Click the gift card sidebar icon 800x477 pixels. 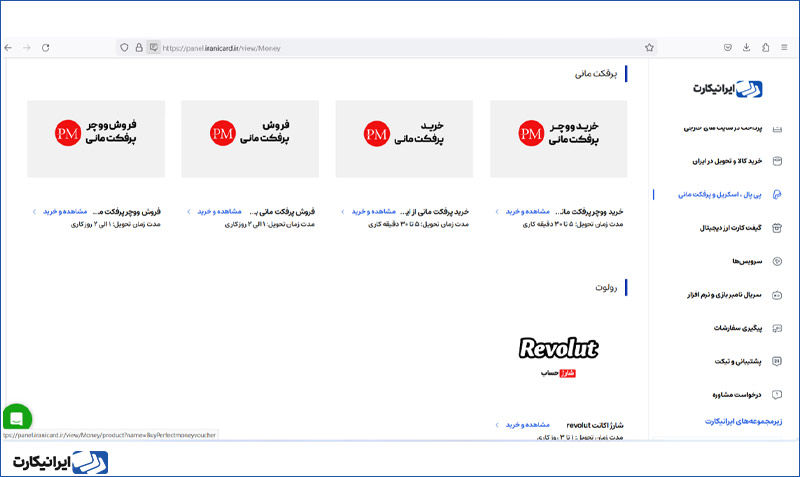click(777, 228)
